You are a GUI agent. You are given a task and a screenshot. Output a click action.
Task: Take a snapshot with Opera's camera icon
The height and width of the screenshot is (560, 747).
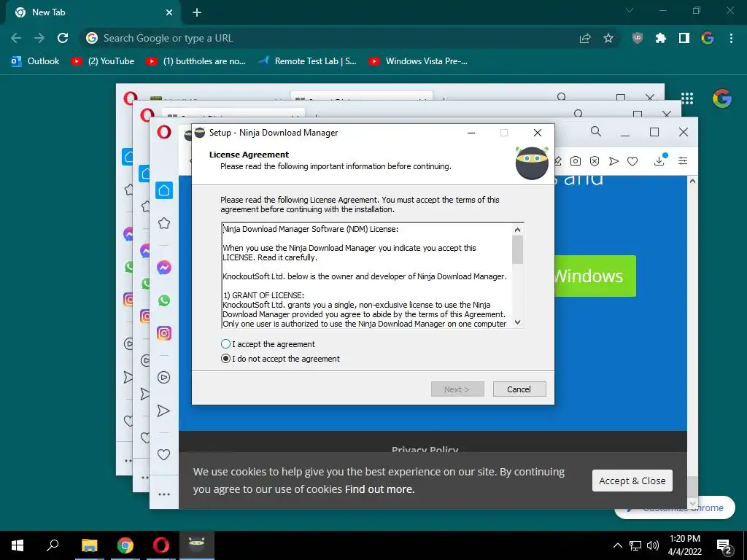tap(576, 161)
